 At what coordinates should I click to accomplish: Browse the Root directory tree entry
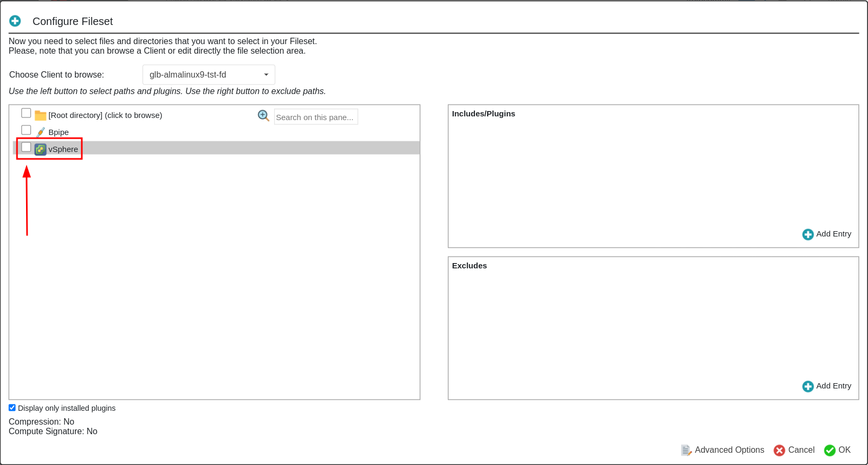tap(105, 115)
